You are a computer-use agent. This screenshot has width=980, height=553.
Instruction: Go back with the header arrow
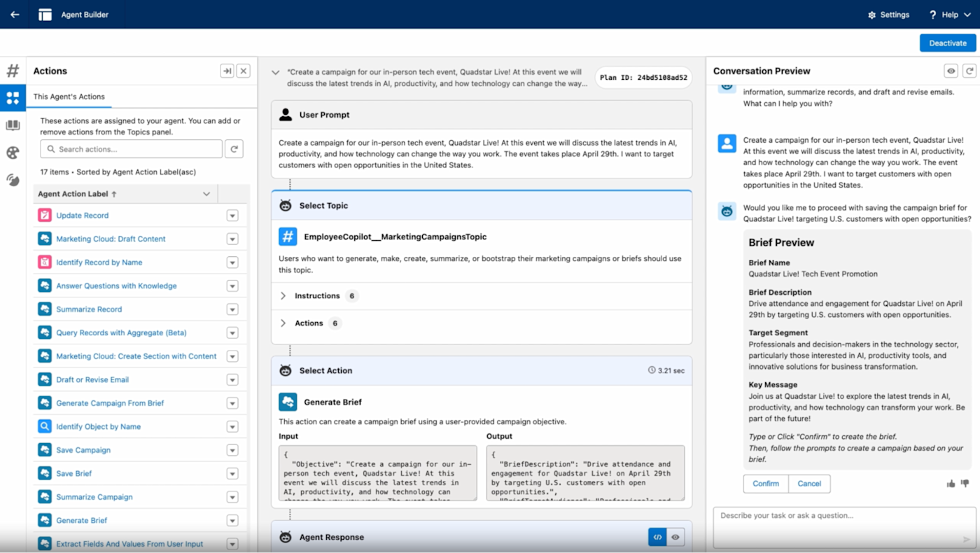pos(15,15)
